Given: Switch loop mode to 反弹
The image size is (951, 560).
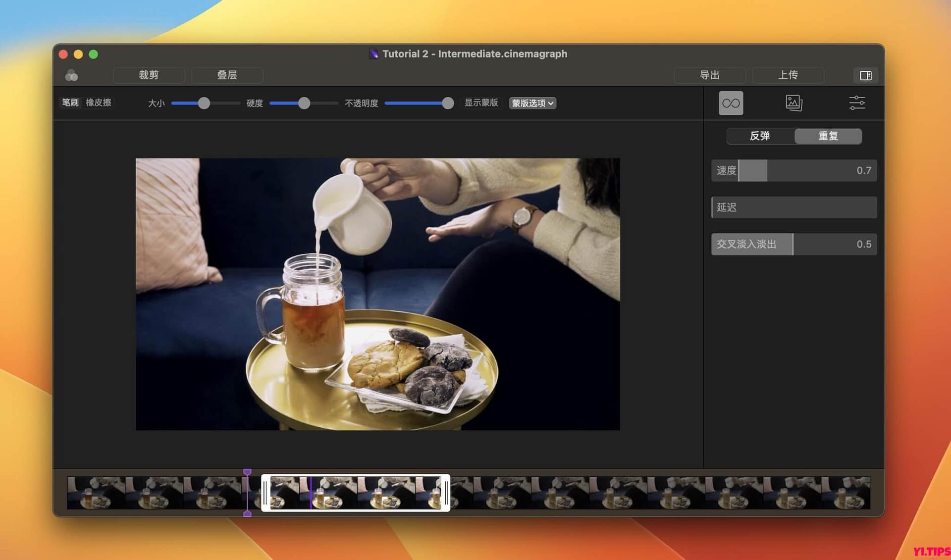Looking at the screenshot, I should click(x=759, y=136).
